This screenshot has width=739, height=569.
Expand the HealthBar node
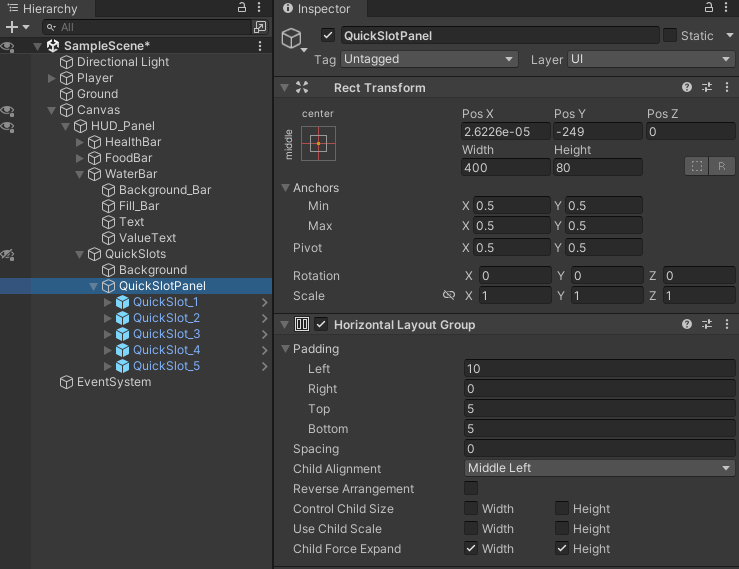(80, 142)
